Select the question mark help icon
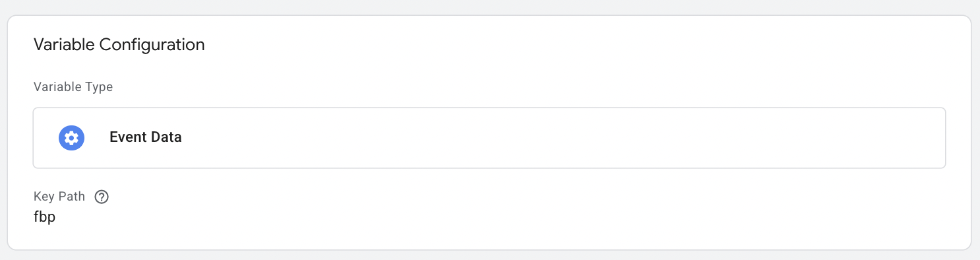Viewport: 980px width, 260px height. pos(102,197)
